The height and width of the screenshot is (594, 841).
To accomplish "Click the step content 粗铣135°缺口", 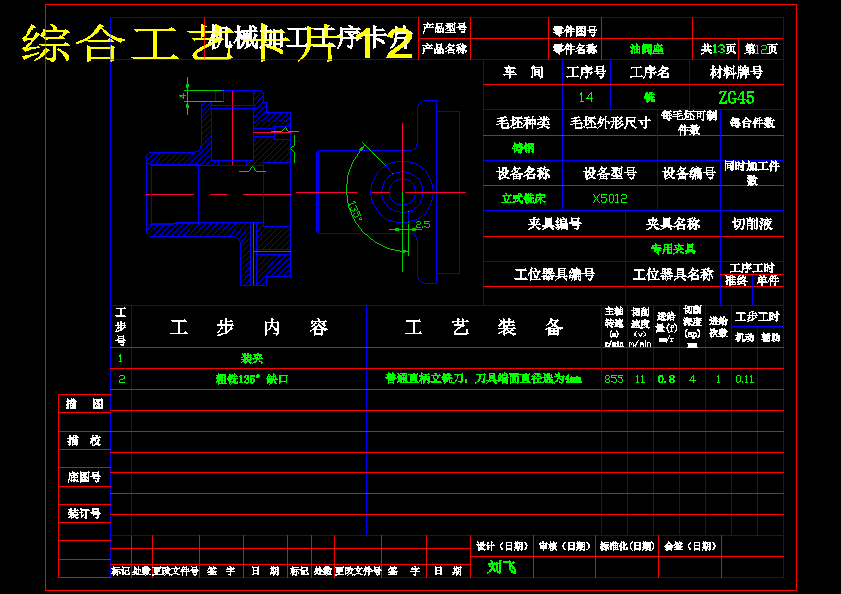I will pos(252,379).
